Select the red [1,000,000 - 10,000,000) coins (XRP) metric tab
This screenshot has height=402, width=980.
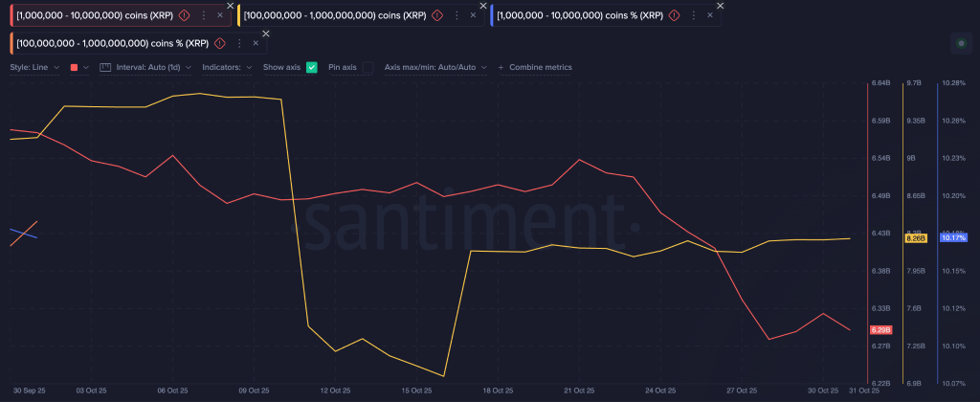(x=91, y=15)
